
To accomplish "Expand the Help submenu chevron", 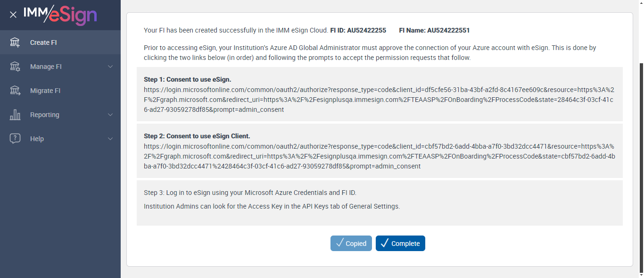I will pyautogui.click(x=110, y=139).
